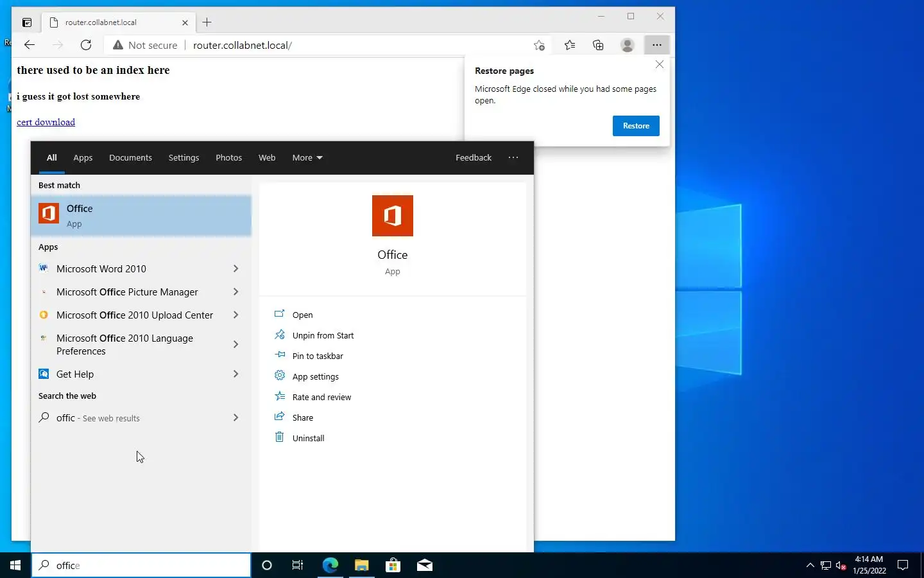Open Mail app from taskbar
This screenshot has height=578, width=924.
(x=424, y=565)
